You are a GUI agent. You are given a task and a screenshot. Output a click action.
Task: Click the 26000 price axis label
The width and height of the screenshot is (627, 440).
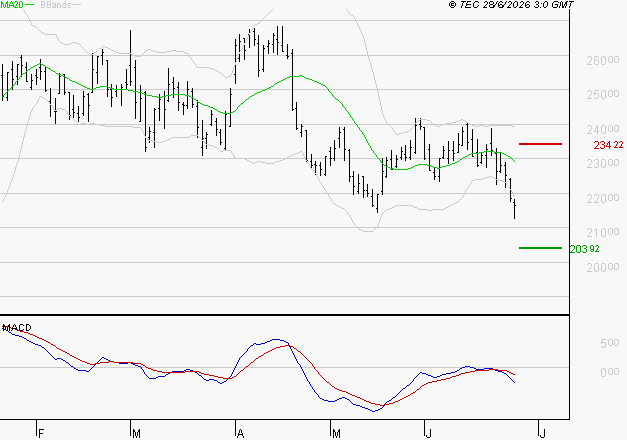click(x=603, y=61)
